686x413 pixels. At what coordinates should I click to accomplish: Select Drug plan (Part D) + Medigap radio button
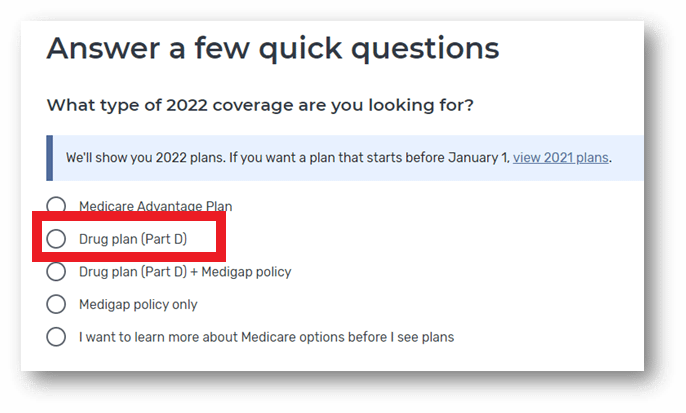pyautogui.click(x=57, y=272)
